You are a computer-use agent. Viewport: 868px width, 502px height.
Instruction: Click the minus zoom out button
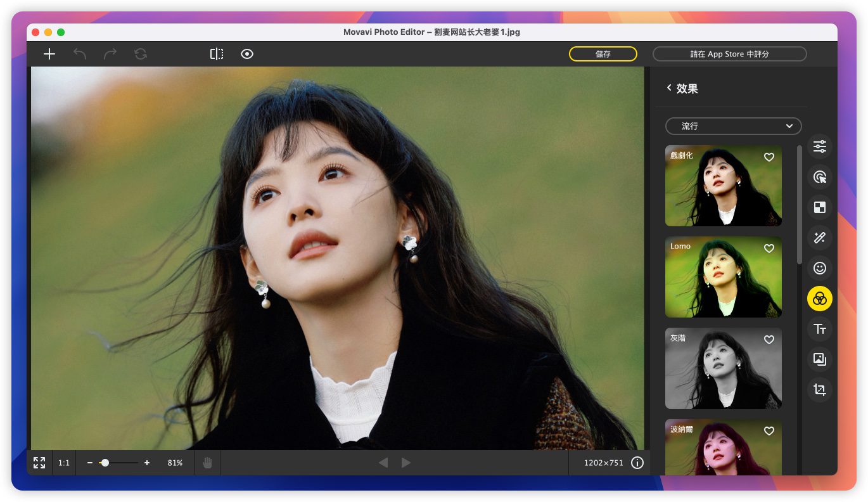point(90,463)
